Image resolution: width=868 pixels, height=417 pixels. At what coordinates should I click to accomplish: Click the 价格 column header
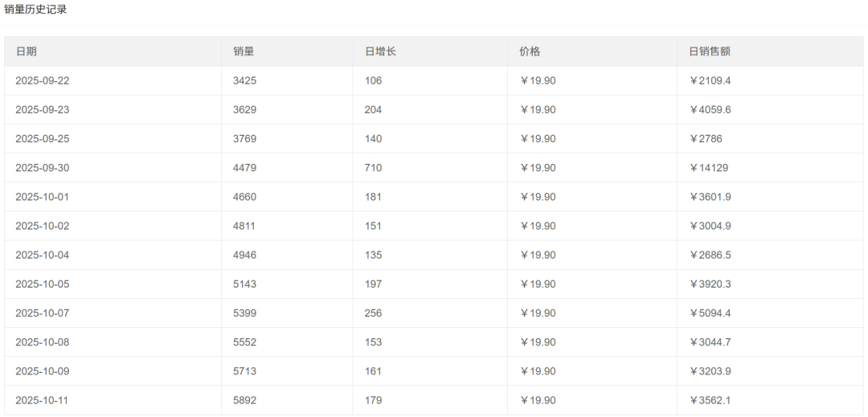pyautogui.click(x=530, y=51)
